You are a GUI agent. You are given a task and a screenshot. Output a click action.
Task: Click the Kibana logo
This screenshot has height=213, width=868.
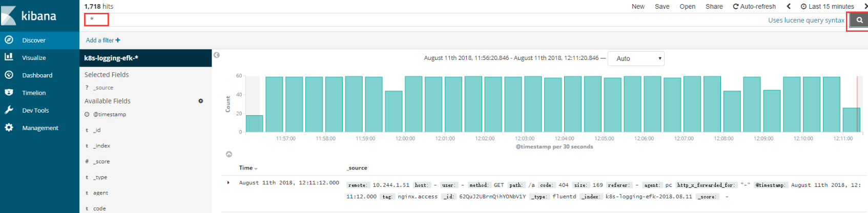tap(29, 16)
